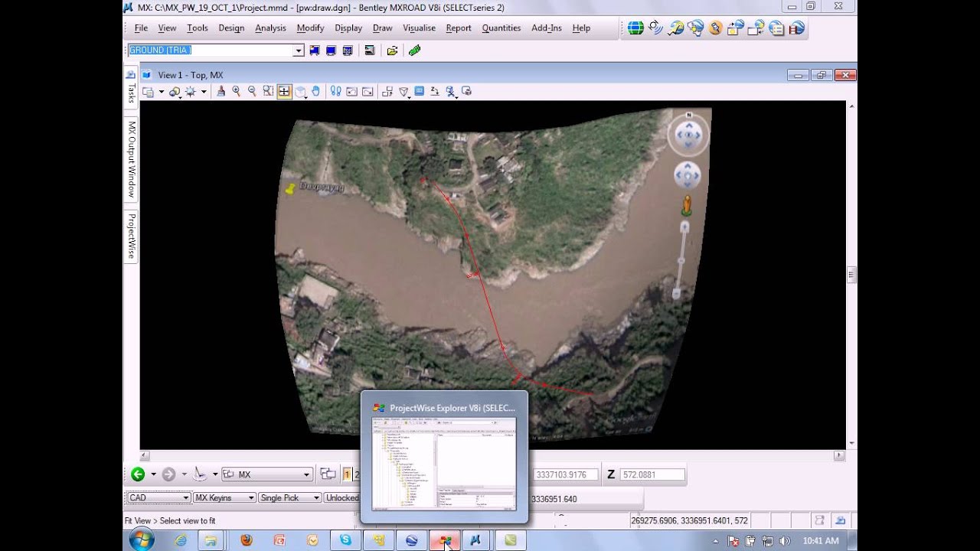980x551 pixels.
Task: Open the MX Keyins dropdown
Action: [250, 498]
